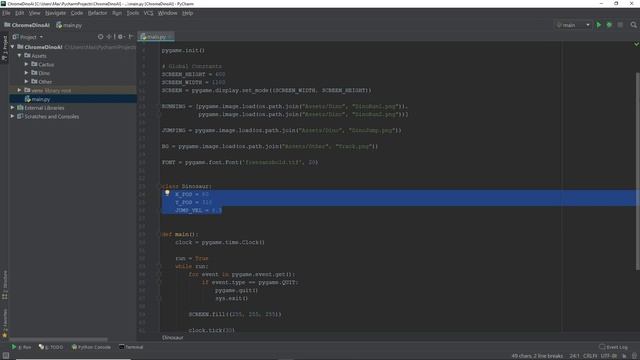Hide the Project tool window
This screenshot has width=640, height=360.
[x=131, y=37]
